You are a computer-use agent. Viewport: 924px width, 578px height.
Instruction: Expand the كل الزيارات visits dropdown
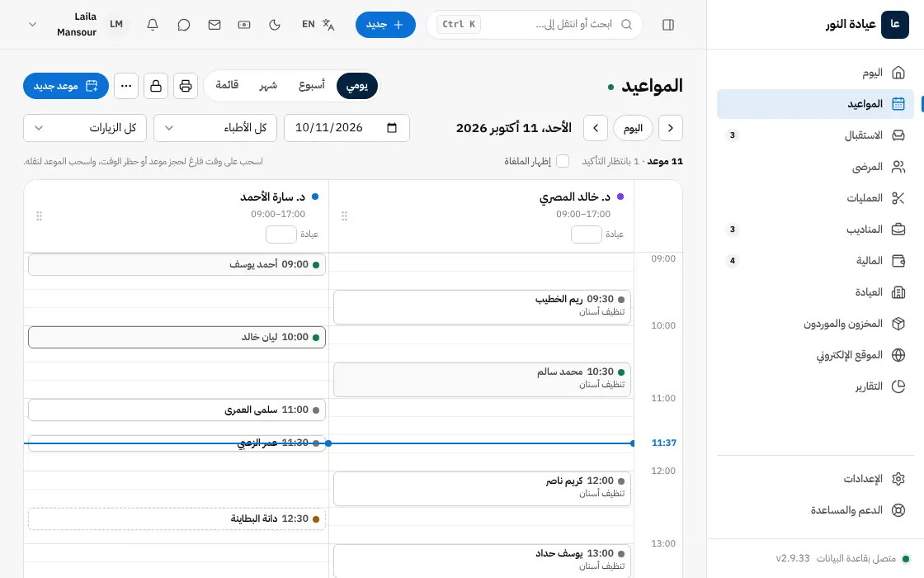pyautogui.click(x=85, y=128)
